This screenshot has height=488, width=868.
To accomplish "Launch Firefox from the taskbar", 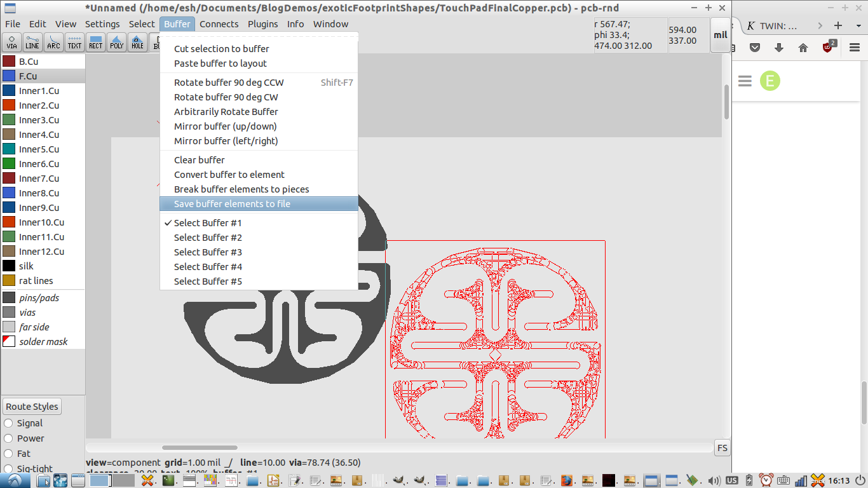I will point(567,481).
